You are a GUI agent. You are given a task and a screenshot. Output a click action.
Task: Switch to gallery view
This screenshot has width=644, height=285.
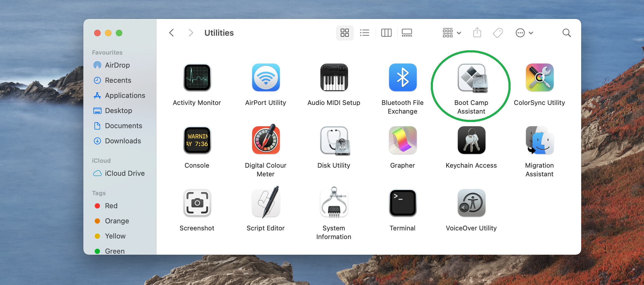pos(407,33)
